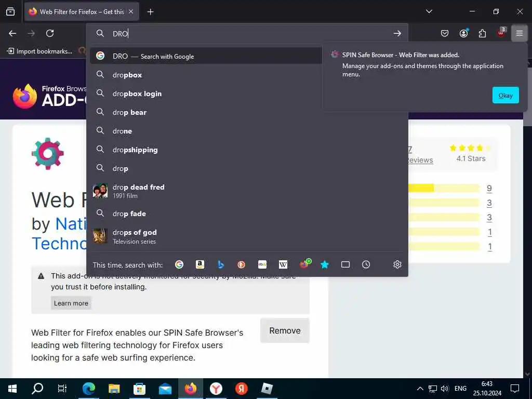Select the plain drop suggestion
Viewport: 532px width, 399px height.
click(247, 168)
